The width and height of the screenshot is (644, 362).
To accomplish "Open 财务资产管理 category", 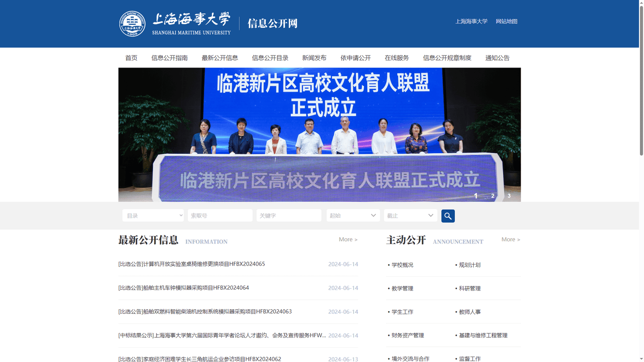I will (x=407, y=336).
